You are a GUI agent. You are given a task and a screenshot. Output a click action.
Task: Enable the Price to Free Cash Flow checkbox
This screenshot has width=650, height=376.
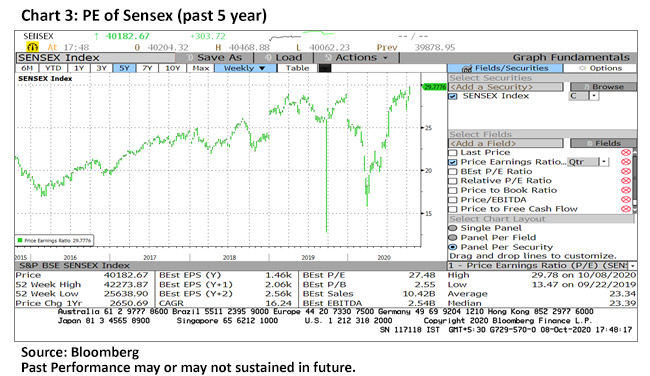click(453, 209)
